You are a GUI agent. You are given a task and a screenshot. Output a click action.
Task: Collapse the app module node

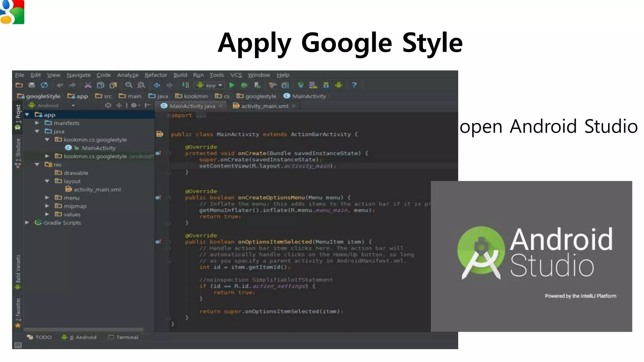tap(27, 115)
